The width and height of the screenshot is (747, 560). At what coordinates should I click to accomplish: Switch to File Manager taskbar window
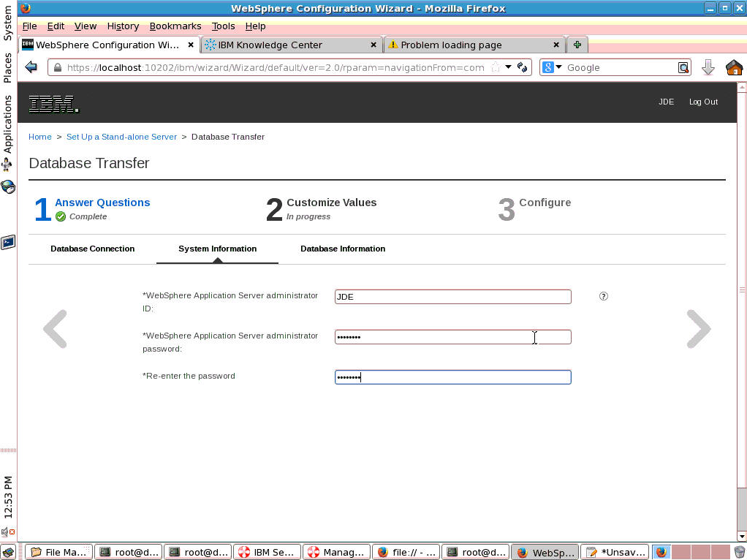pos(59,552)
